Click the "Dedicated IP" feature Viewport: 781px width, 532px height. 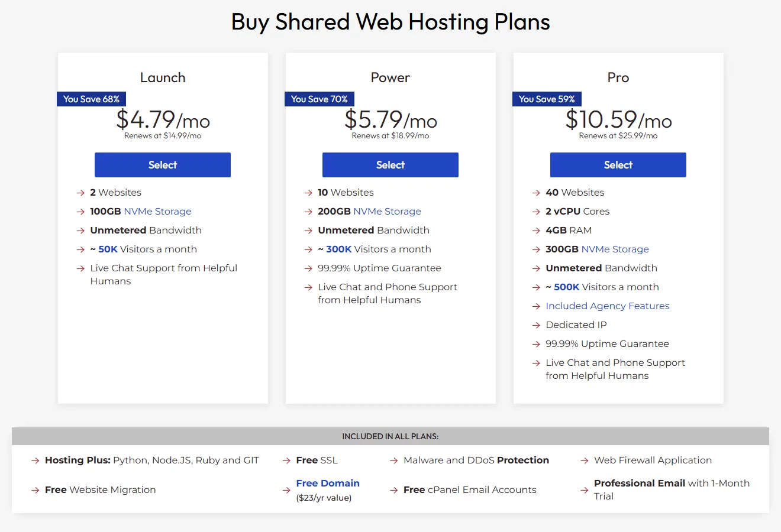[x=576, y=325]
